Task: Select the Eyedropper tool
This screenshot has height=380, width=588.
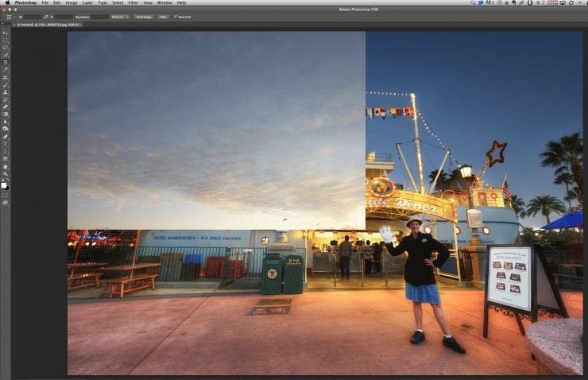Action: [x=6, y=69]
